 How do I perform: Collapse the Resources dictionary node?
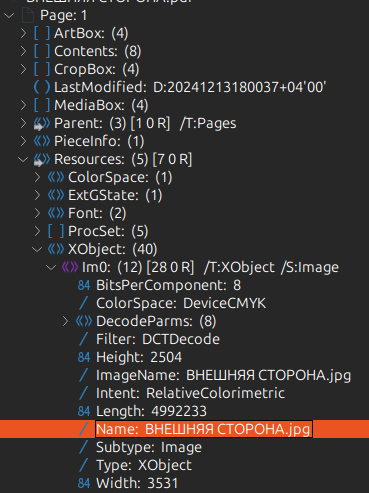coord(23,159)
